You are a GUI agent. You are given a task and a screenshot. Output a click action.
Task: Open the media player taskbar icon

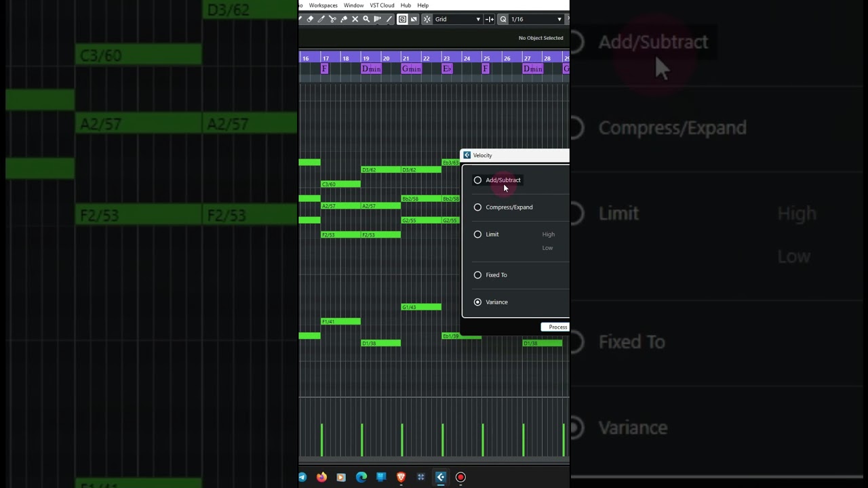pyautogui.click(x=341, y=477)
